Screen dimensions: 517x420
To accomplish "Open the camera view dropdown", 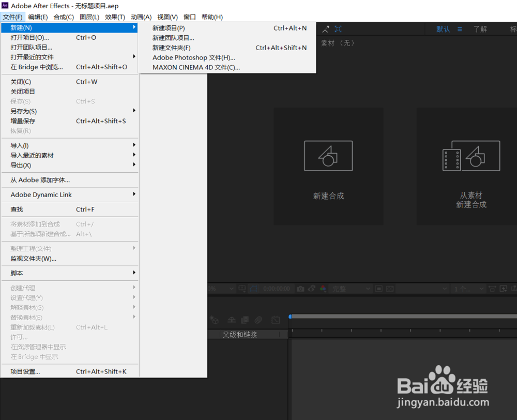I will tap(422, 289).
